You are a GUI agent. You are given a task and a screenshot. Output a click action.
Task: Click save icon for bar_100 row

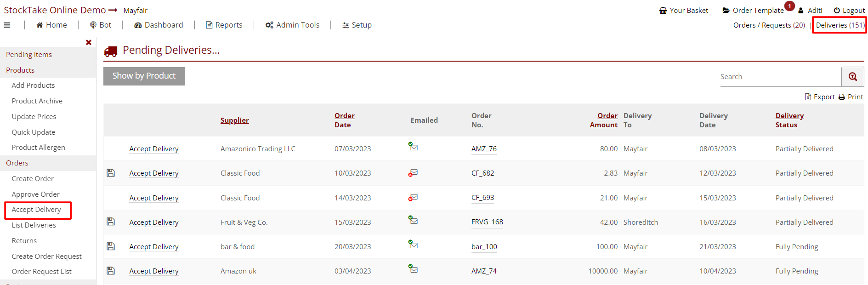[111, 246]
